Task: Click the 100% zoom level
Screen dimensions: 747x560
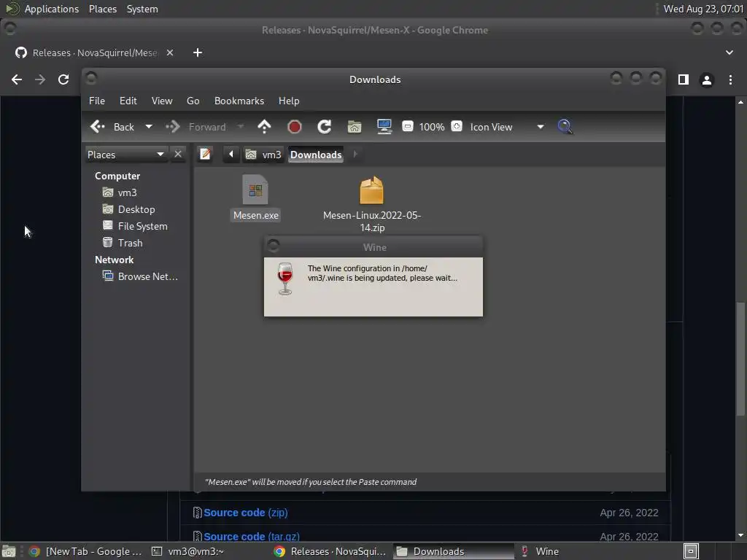Action: 432,127
